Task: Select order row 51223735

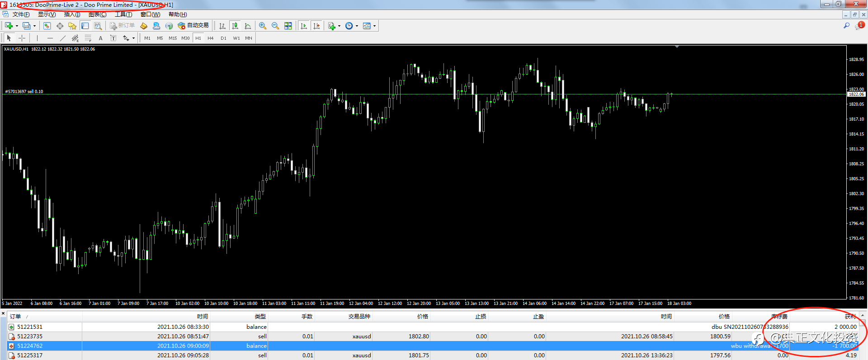Action: tap(30, 337)
